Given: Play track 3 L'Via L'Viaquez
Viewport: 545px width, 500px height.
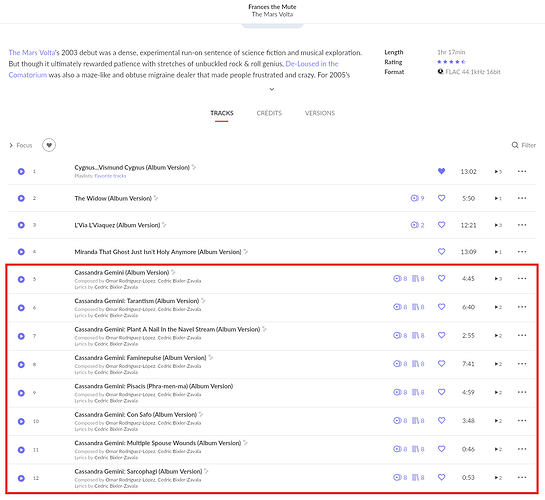Looking at the screenshot, I should 21,225.
